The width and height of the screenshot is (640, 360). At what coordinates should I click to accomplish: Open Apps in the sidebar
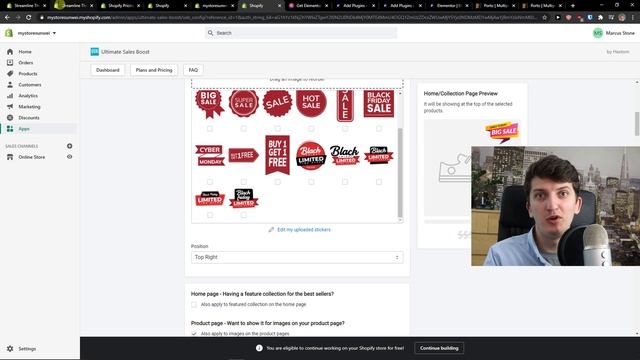tap(24, 129)
